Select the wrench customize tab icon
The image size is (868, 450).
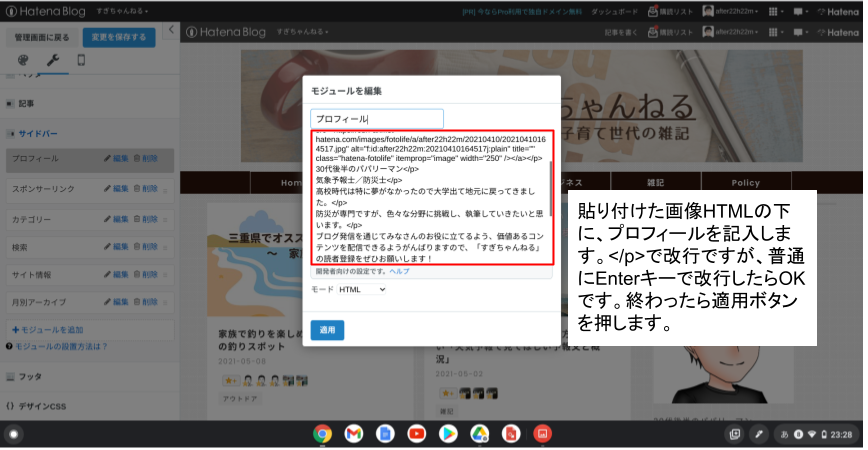pos(53,60)
